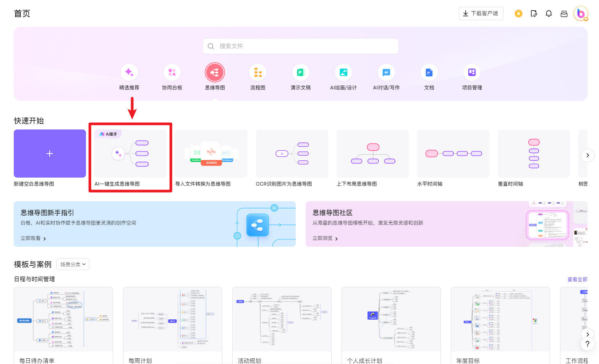Open the notification bell icon

tap(549, 14)
